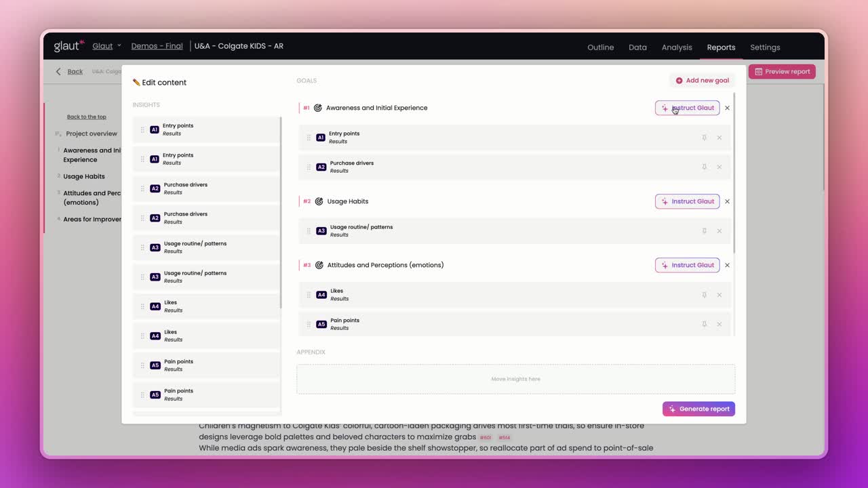Click Instruct Glaut for Usage Habits

coord(687,201)
